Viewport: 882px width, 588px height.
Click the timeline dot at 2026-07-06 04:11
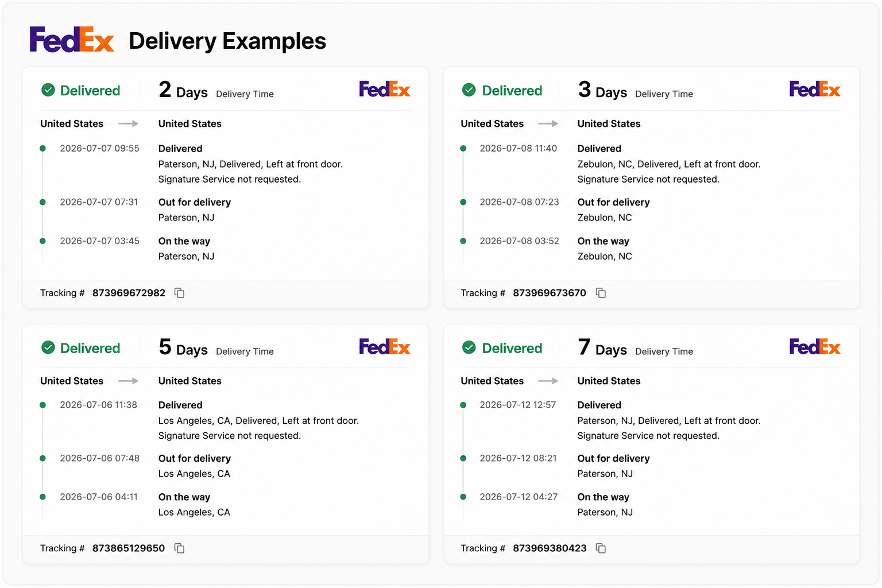coord(42,497)
